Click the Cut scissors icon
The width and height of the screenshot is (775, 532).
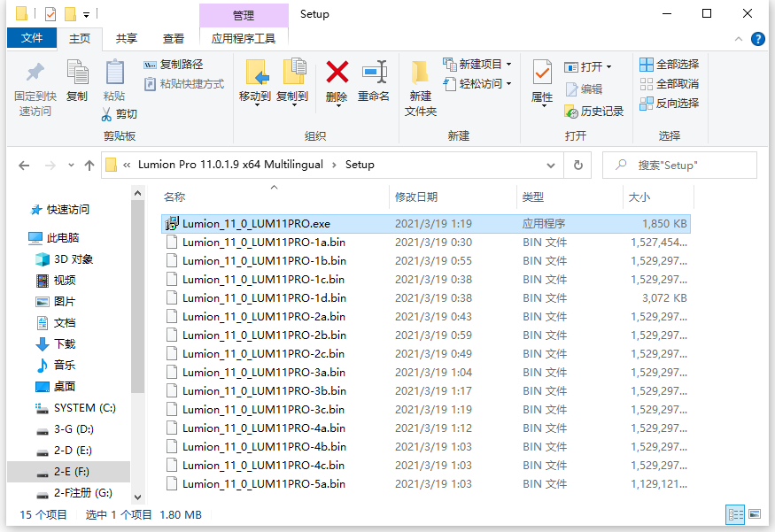(x=106, y=114)
